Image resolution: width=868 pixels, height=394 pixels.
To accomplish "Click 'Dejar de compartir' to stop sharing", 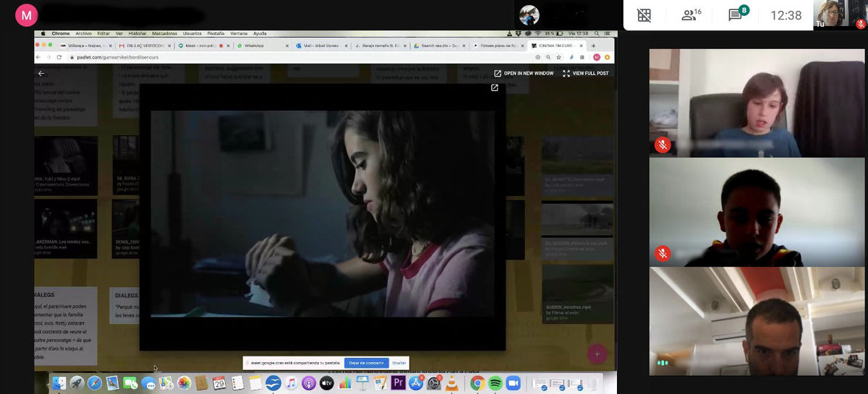I will pos(366,362).
